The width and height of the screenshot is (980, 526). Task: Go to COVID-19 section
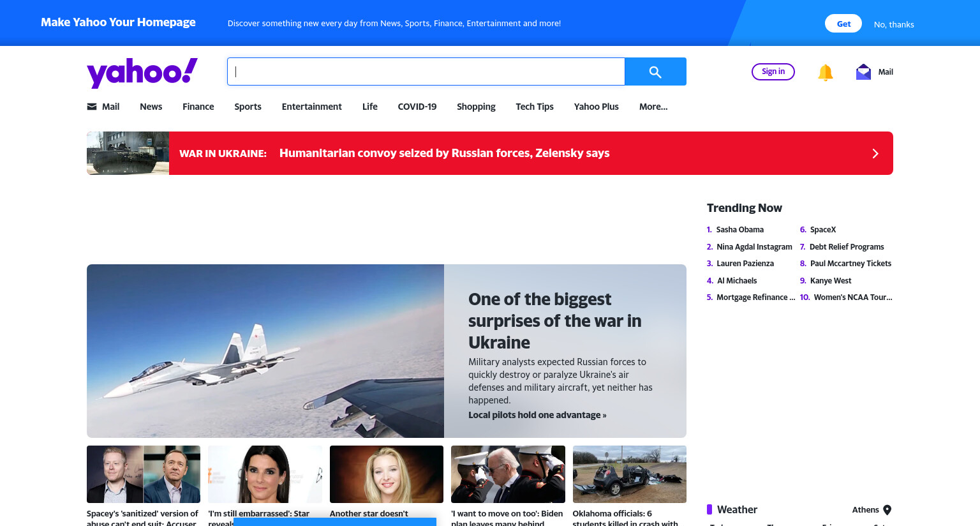[417, 107]
